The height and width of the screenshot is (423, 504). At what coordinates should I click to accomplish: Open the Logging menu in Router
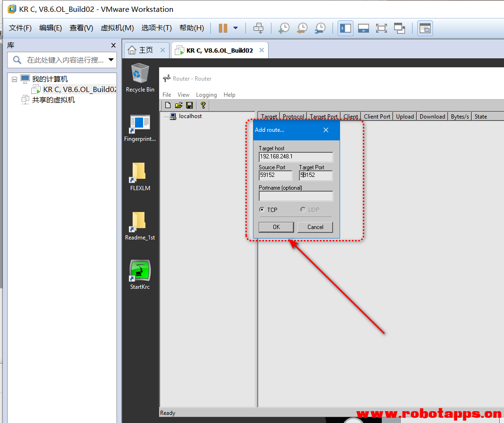206,95
